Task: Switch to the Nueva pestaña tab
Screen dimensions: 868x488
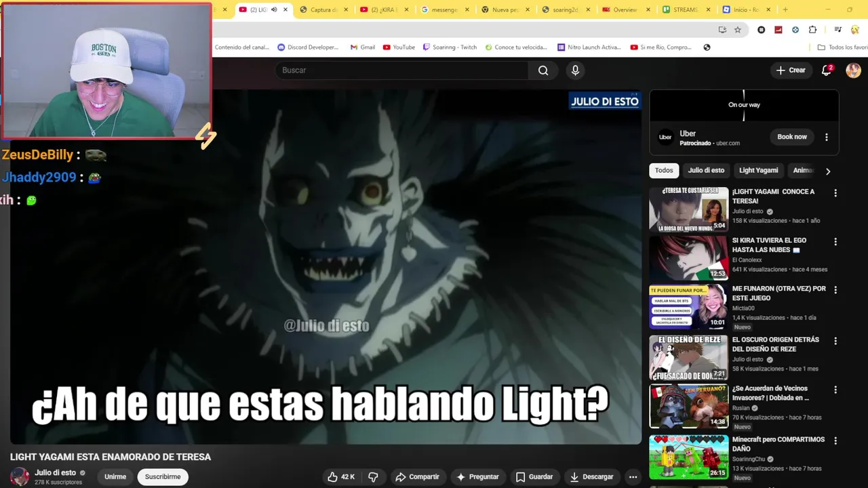Action: (x=505, y=9)
